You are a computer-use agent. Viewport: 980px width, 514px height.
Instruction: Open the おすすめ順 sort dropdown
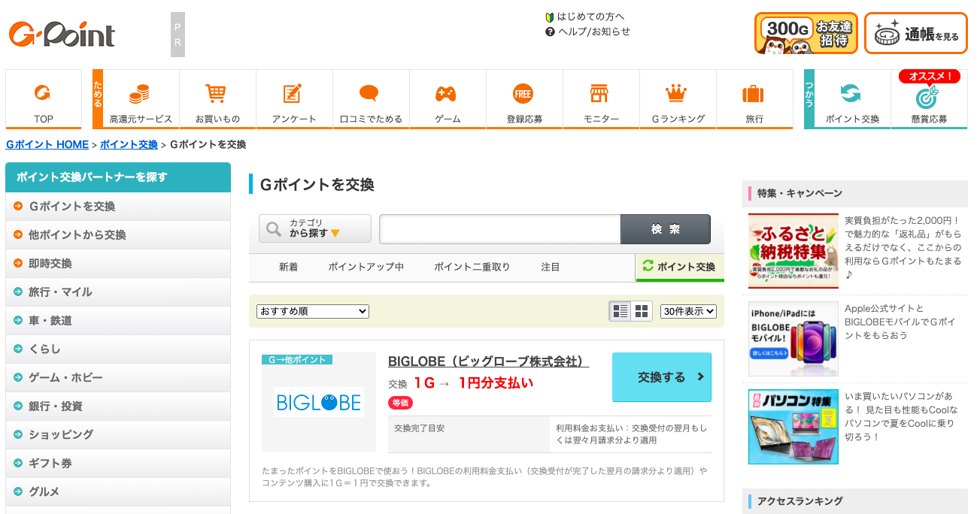[312, 311]
